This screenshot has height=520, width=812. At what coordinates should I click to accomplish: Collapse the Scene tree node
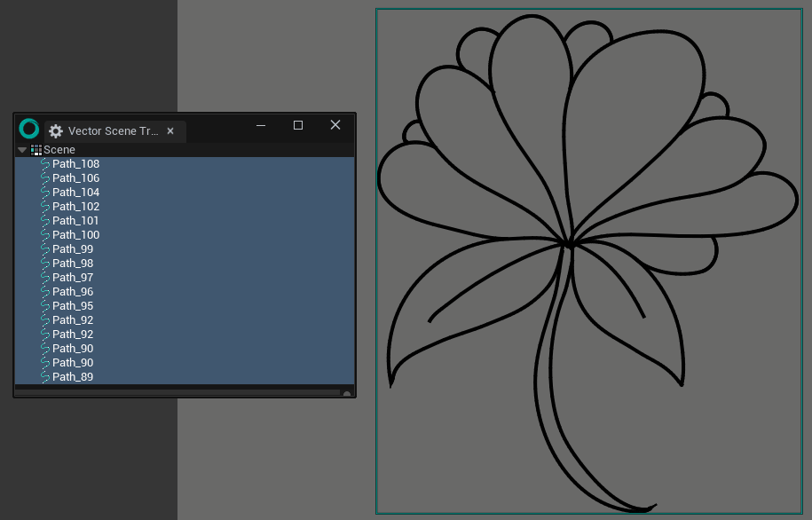(21, 149)
